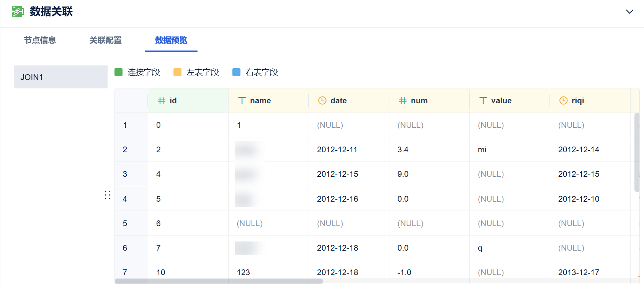Click the 连接字段 legend label
The image size is (644, 287).
click(144, 72)
